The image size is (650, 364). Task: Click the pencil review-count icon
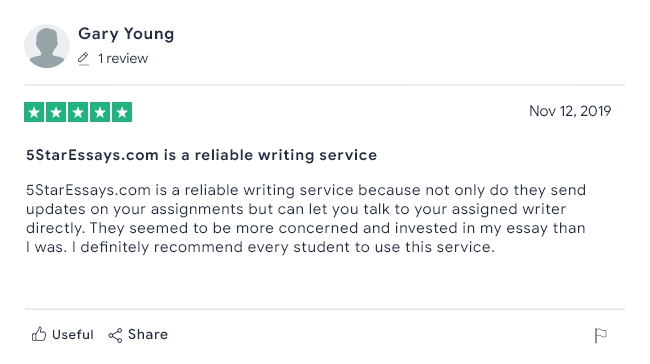pos(83,59)
